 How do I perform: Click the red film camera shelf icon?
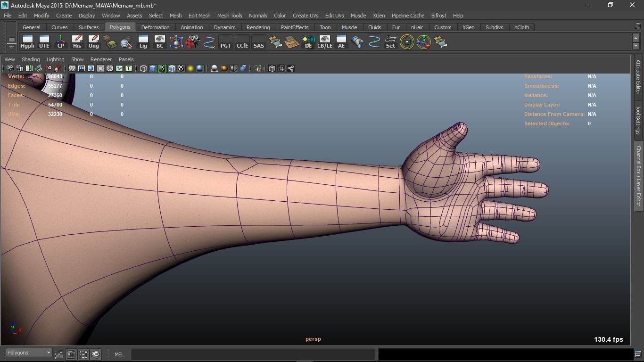coord(192,42)
